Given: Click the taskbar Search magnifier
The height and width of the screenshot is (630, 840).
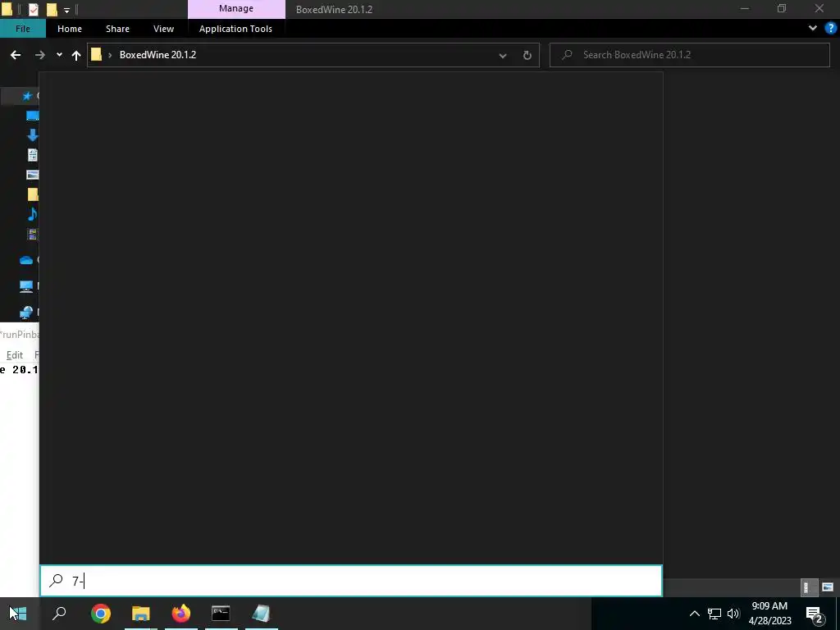Looking at the screenshot, I should pyautogui.click(x=59, y=614).
